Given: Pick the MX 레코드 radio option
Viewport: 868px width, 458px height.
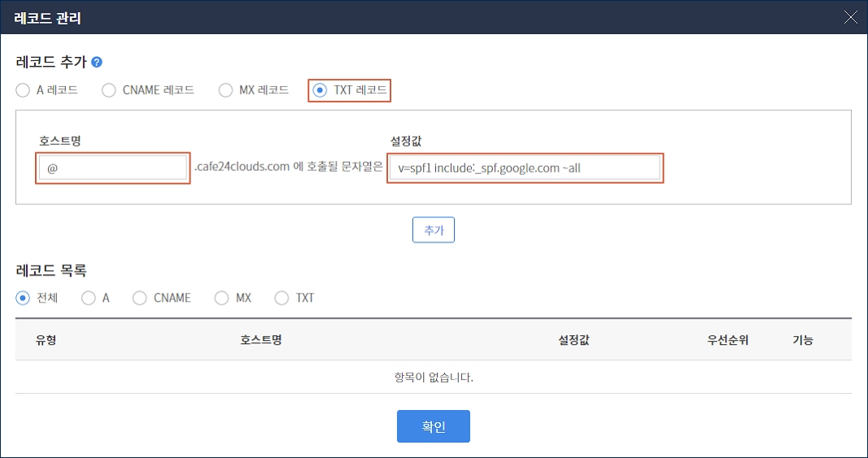Looking at the screenshot, I should pyautogui.click(x=225, y=90).
